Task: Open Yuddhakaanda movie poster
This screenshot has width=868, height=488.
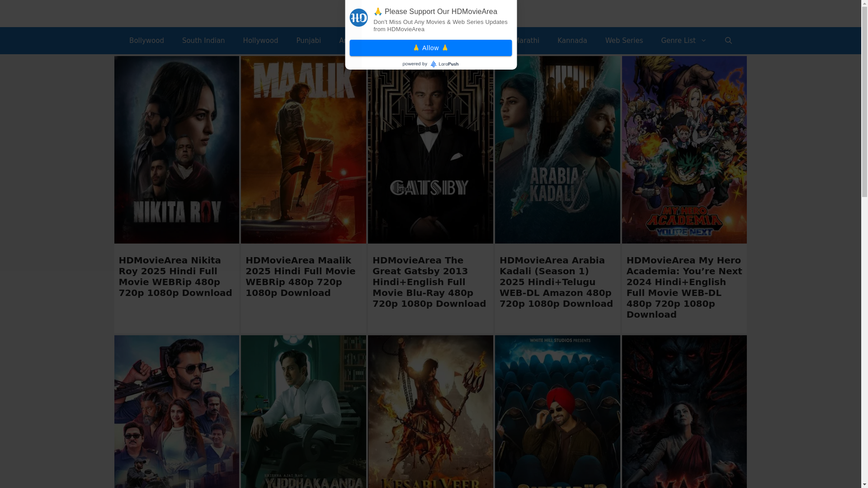Action: (303, 412)
